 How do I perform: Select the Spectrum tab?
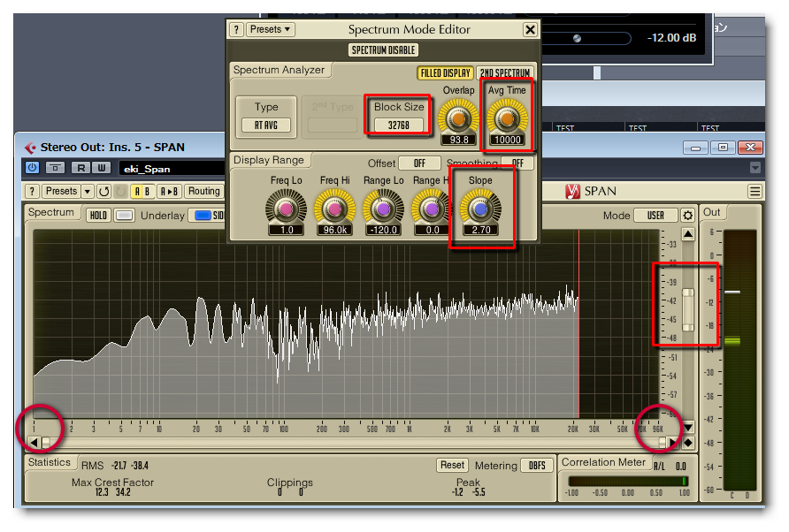50,212
